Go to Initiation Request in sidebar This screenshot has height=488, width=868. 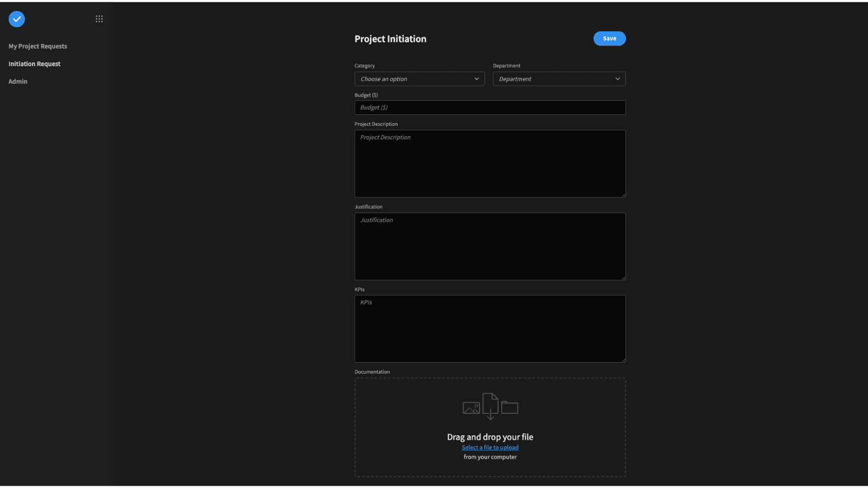click(x=35, y=64)
